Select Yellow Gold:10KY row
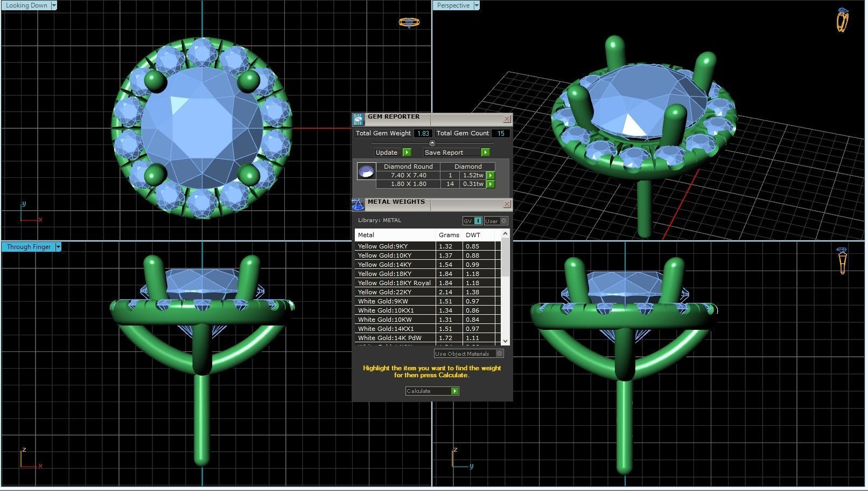The height and width of the screenshot is (491, 868). pyautogui.click(x=428, y=255)
